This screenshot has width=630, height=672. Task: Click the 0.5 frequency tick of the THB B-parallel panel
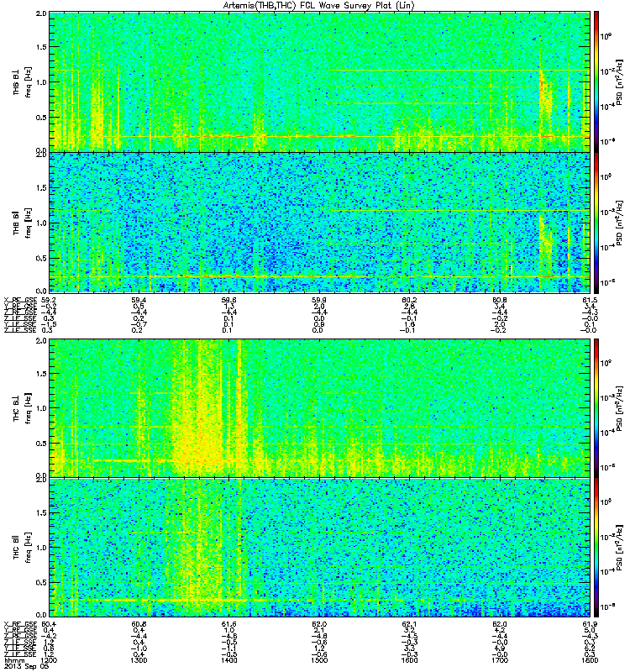pos(42,258)
